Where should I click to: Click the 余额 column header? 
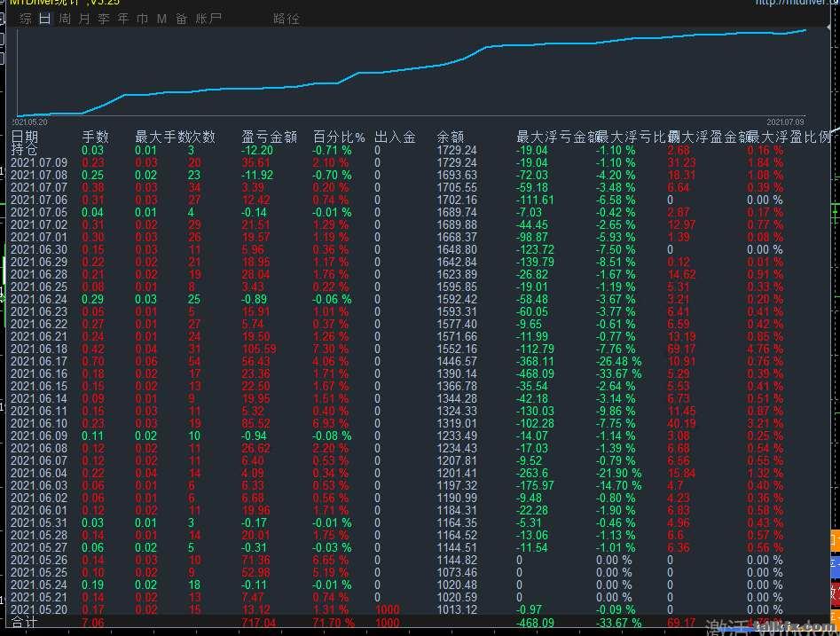click(451, 137)
